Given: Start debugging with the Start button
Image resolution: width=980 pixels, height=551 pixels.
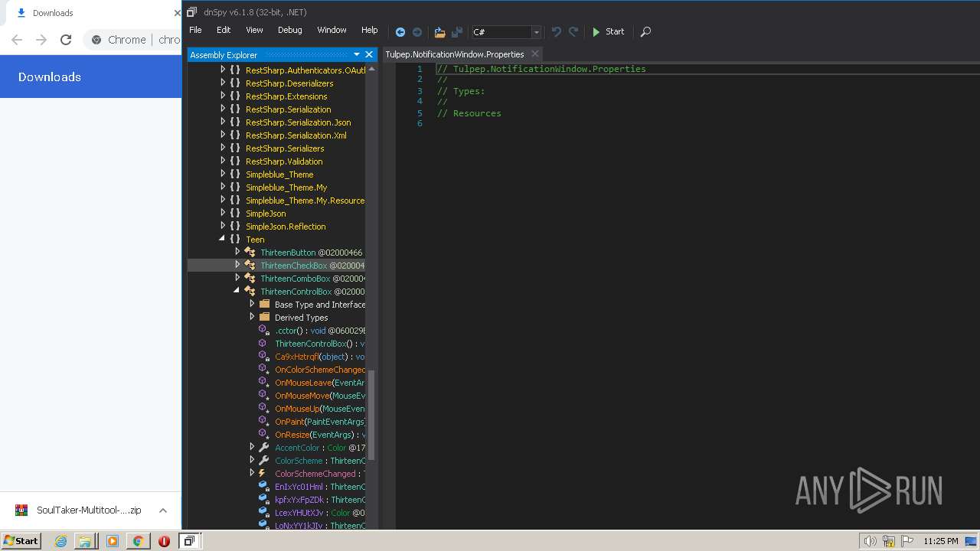Looking at the screenshot, I should click(608, 32).
